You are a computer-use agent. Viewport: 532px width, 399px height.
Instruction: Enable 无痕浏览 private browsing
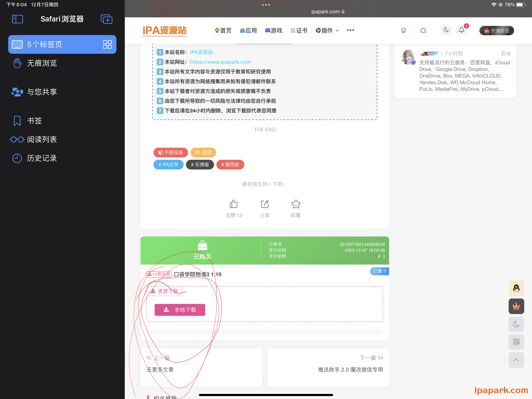pos(42,63)
